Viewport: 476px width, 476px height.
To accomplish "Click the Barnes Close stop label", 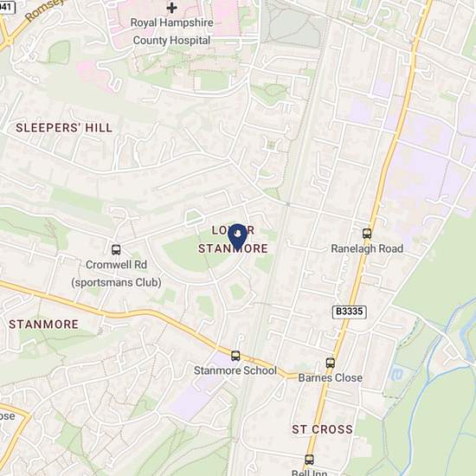I will (x=331, y=378).
